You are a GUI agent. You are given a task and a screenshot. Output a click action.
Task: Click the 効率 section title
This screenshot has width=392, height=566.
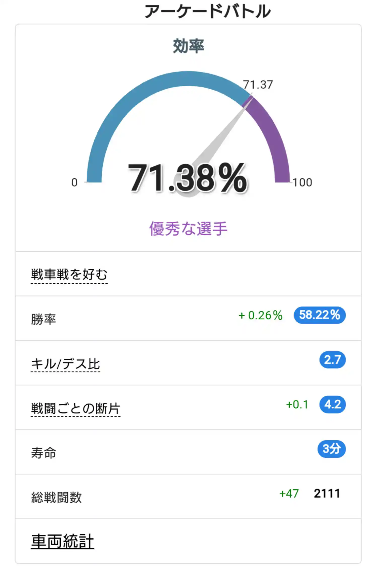[188, 46]
